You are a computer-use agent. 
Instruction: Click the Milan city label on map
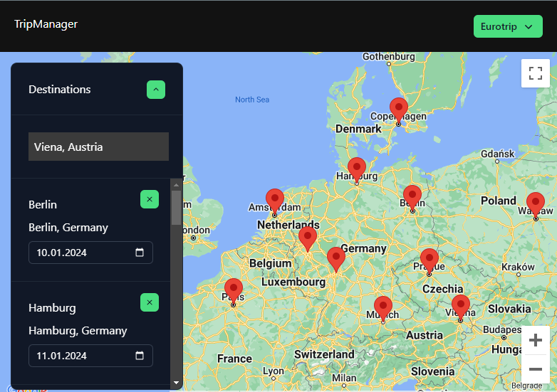tap(344, 378)
